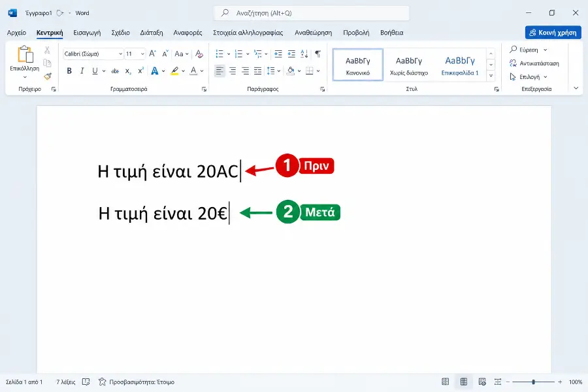Click the Subscript x₂ icon

coord(128,71)
